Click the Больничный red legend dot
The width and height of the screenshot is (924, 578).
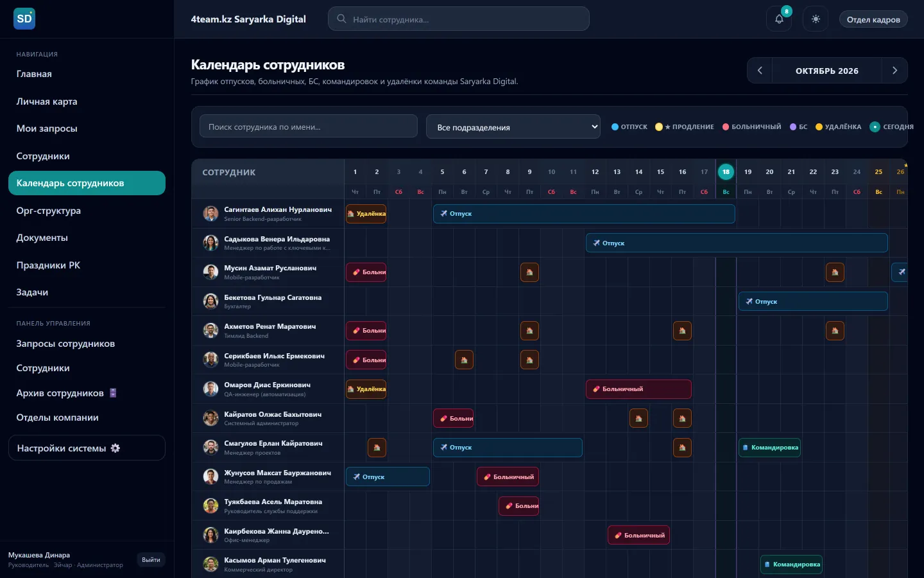[x=726, y=127]
